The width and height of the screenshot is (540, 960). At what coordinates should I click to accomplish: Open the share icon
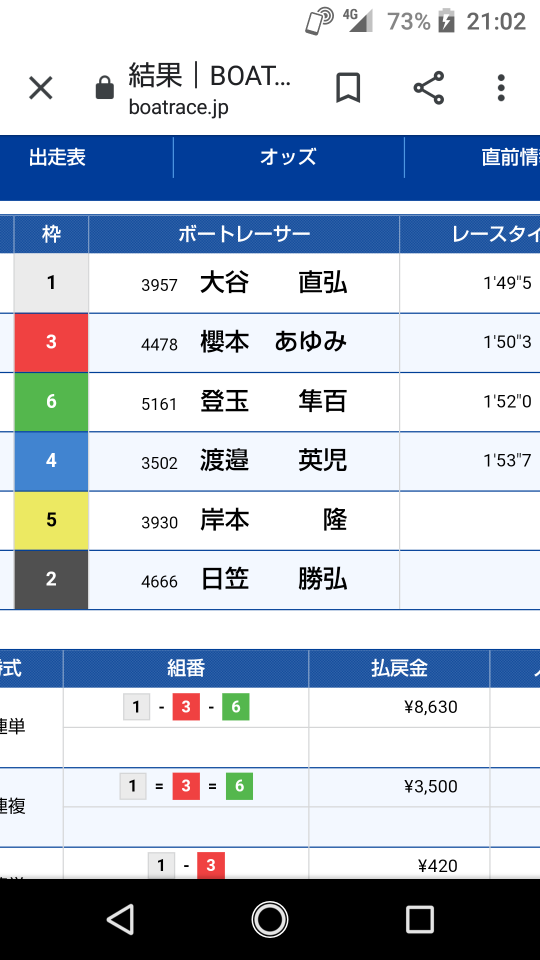coord(429,88)
